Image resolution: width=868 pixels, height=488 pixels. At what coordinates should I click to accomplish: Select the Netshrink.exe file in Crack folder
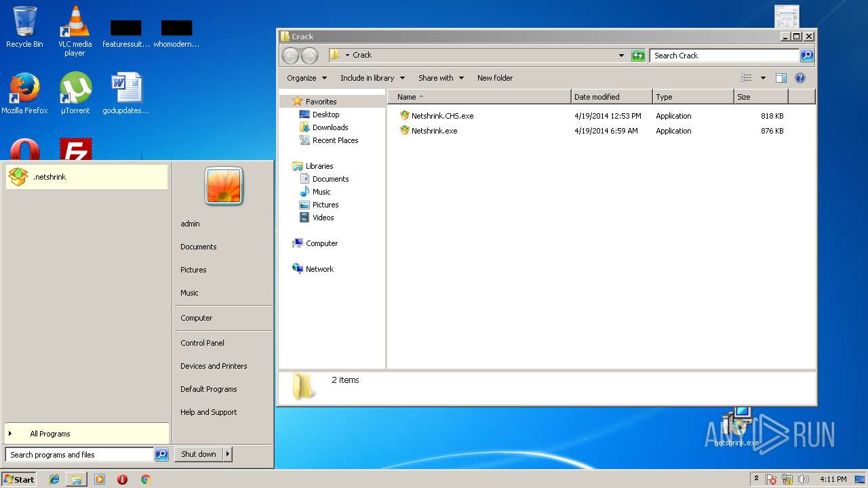coord(434,131)
